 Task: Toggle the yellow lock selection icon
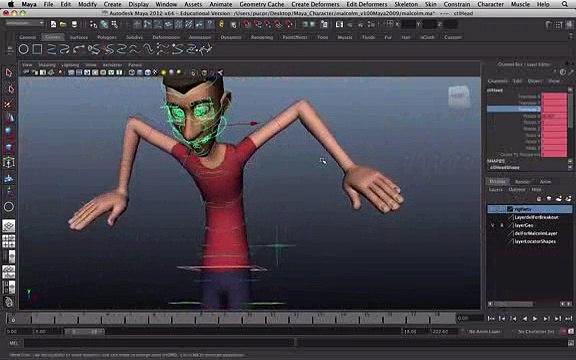pos(222,24)
